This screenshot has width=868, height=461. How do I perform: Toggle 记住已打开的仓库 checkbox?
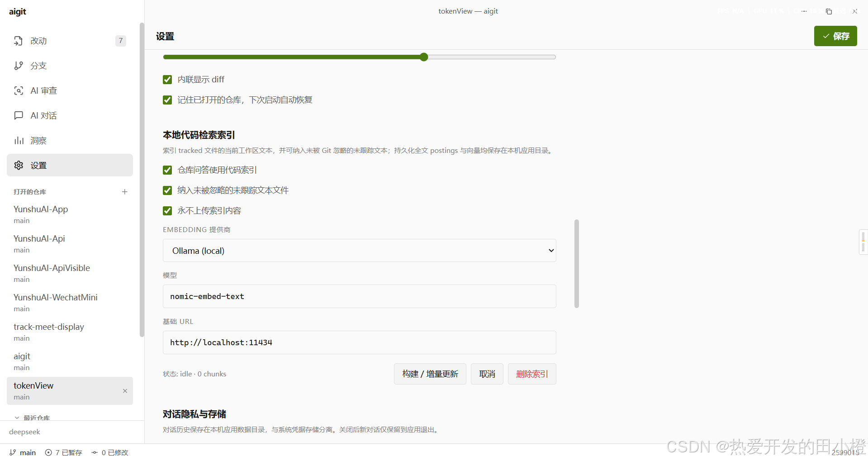coord(167,100)
